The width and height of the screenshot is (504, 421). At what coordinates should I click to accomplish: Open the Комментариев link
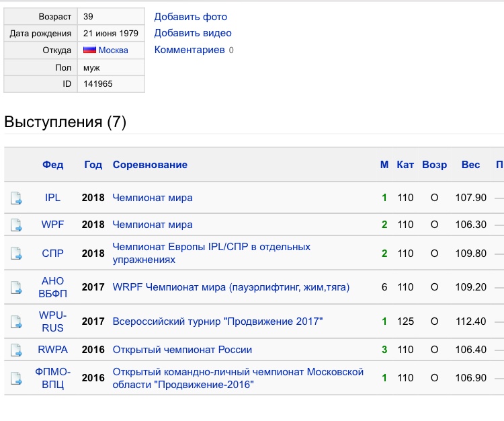[x=190, y=50]
